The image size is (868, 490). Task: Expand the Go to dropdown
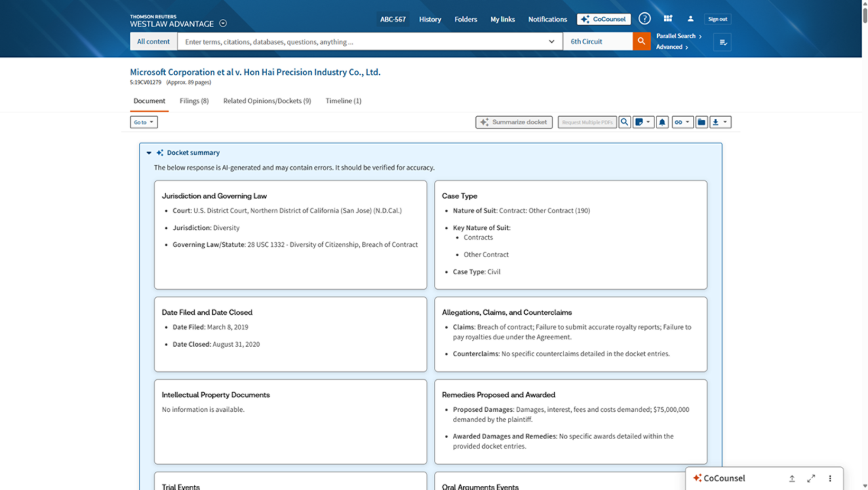[x=144, y=121]
